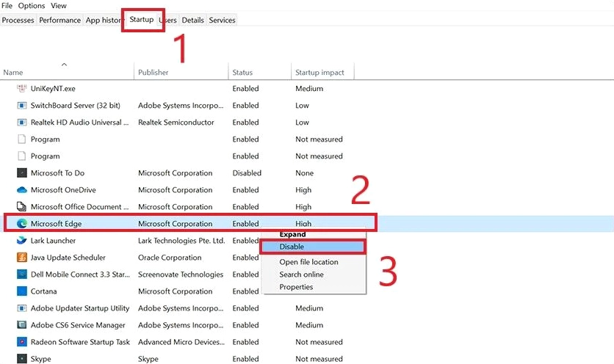Click the Microsoft OneDrive cloud icon
Image resolution: width=614 pixels, height=364 pixels.
click(x=21, y=190)
